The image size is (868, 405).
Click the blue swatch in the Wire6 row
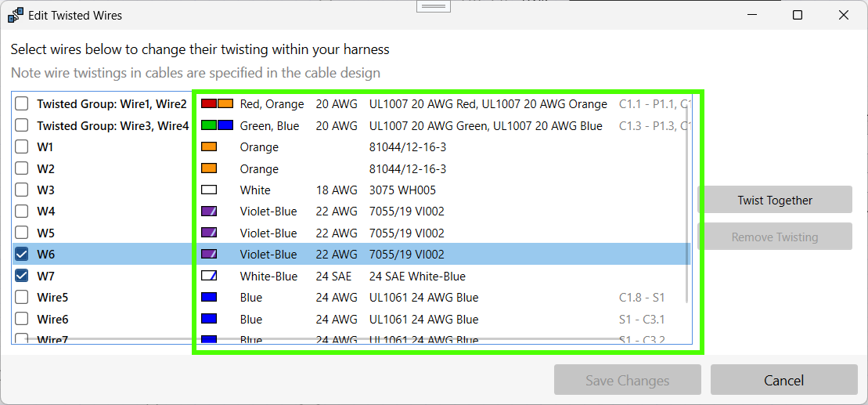pos(209,319)
